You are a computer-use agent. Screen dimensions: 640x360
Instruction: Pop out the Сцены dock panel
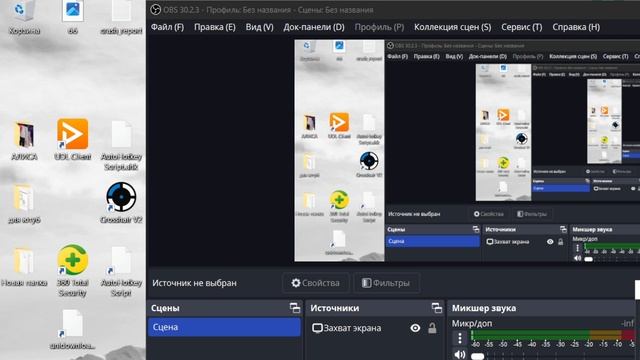(x=295, y=308)
